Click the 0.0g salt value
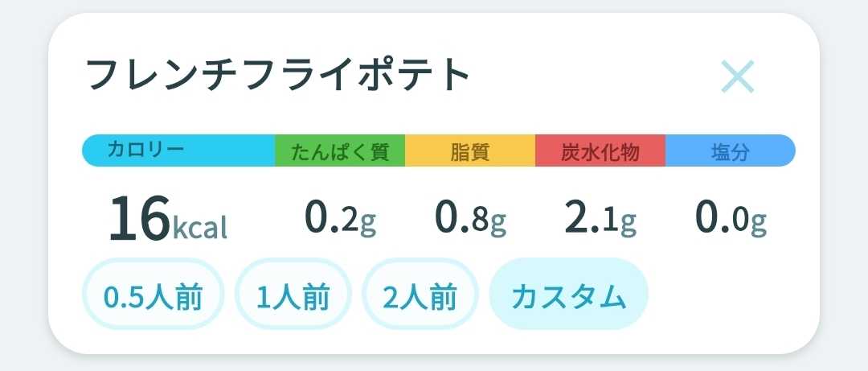Image resolution: width=868 pixels, height=371 pixels. (731, 219)
